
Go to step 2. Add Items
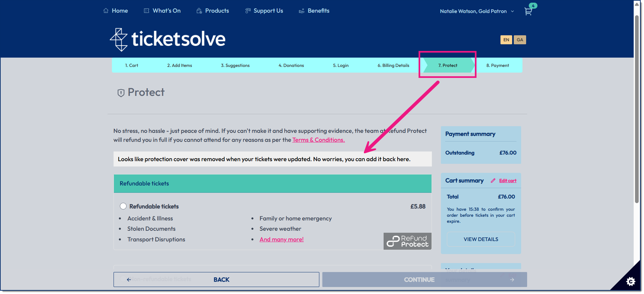point(179,65)
